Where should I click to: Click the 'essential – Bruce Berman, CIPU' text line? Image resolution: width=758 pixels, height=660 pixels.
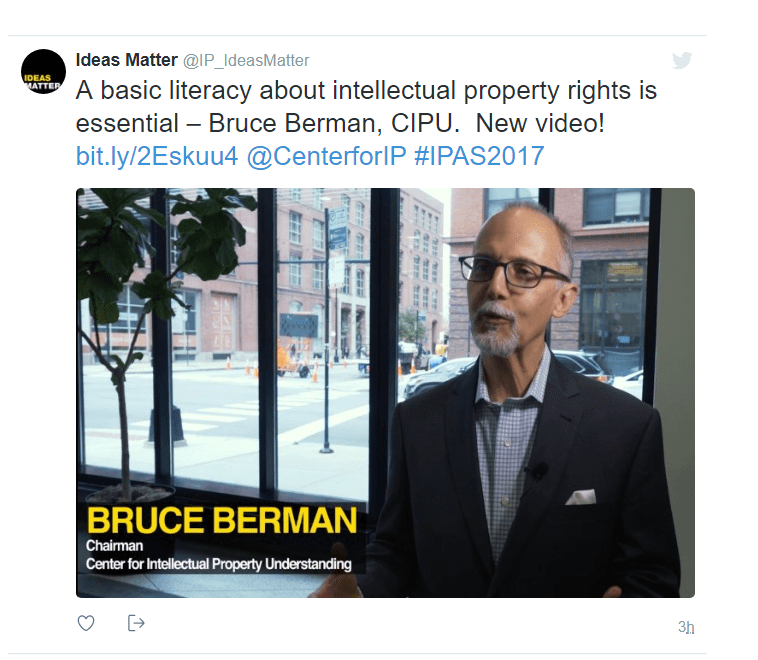pyautogui.click(x=267, y=123)
